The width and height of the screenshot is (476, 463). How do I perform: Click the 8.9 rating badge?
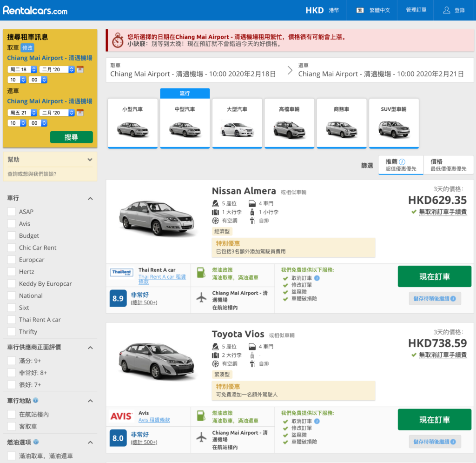[x=118, y=298]
